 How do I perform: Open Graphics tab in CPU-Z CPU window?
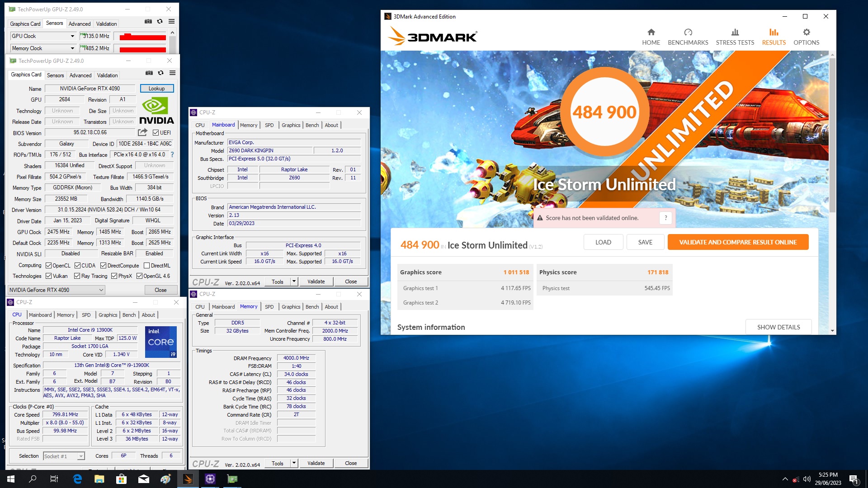click(108, 315)
